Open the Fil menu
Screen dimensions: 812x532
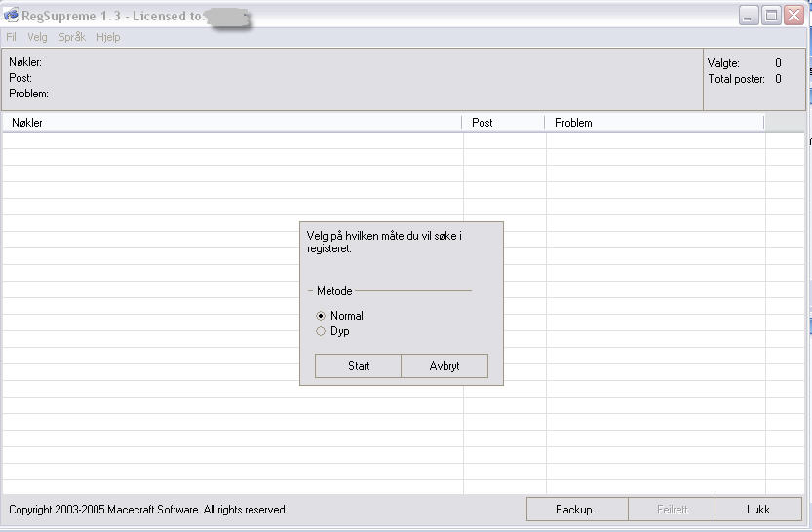11,37
